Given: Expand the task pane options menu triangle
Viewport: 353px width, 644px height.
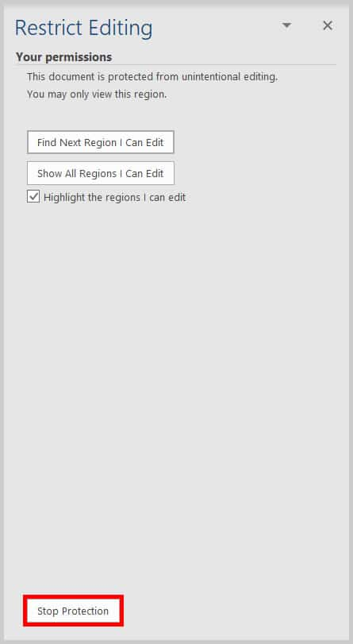Looking at the screenshot, I should pyautogui.click(x=286, y=25).
